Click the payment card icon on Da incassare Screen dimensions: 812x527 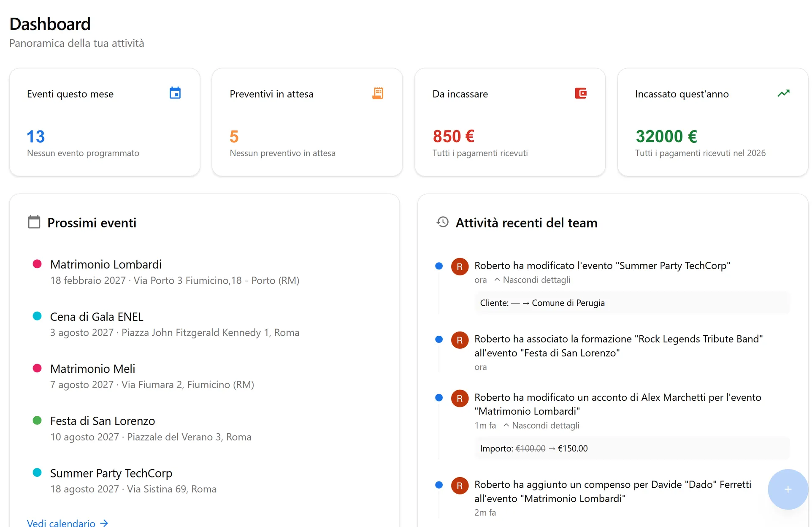(581, 93)
